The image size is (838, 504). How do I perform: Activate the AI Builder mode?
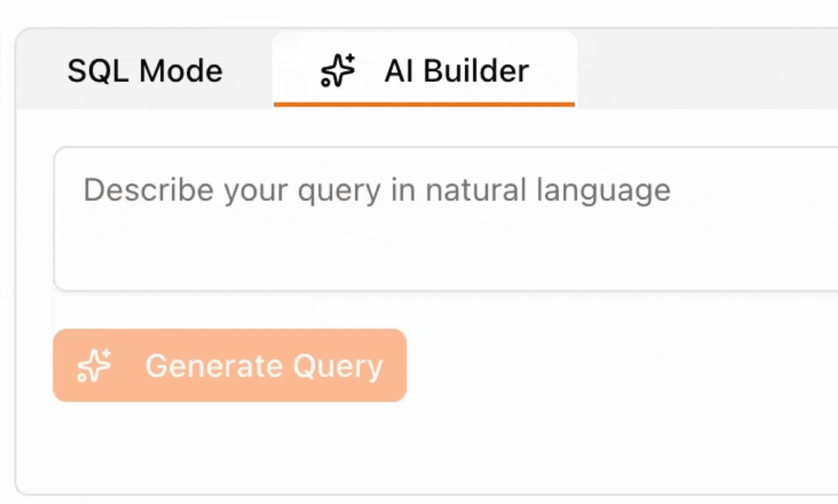point(424,71)
